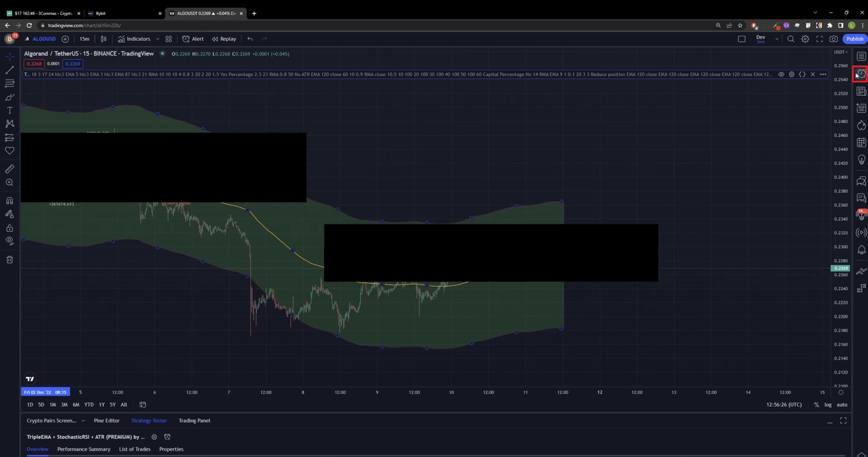Open the Alerts bell panel

(861, 250)
